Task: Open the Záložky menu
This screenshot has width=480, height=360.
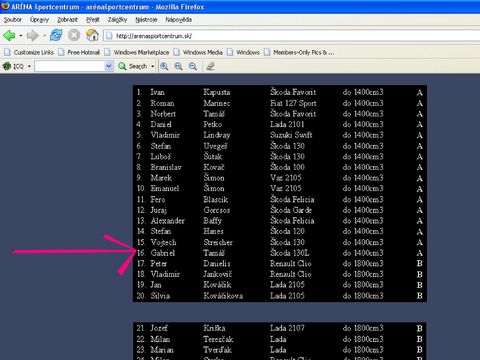Action: [x=117, y=20]
